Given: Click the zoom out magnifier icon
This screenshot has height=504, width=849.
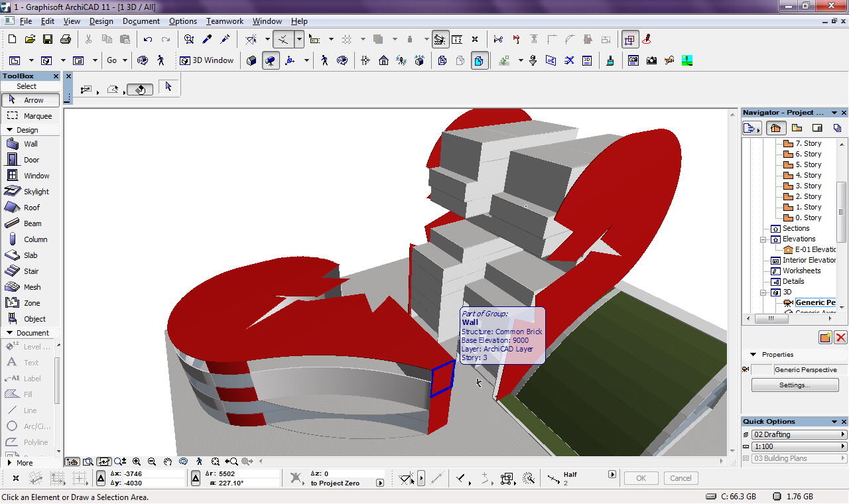Looking at the screenshot, I should [152, 462].
